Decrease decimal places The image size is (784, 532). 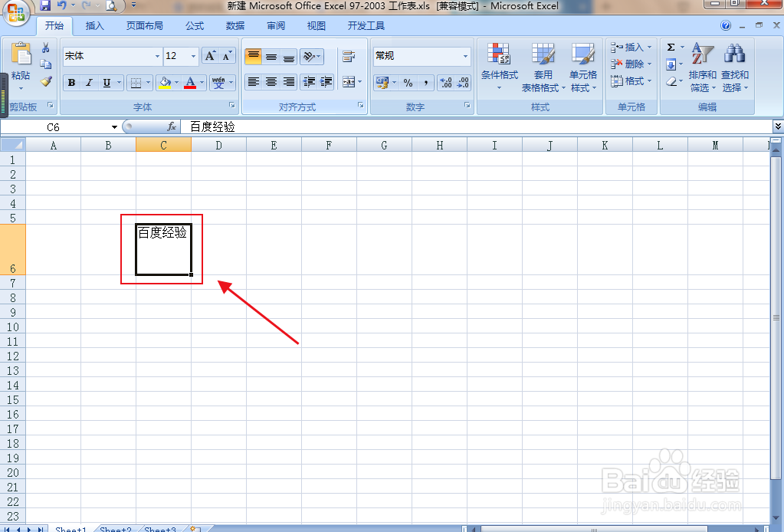pyautogui.click(x=463, y=83)
